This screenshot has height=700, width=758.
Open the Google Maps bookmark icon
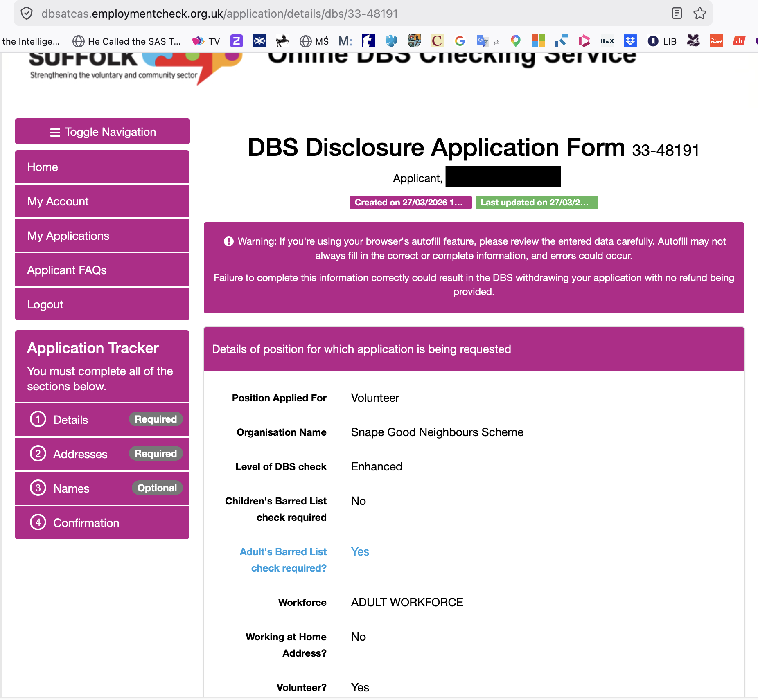click(515, 41)
